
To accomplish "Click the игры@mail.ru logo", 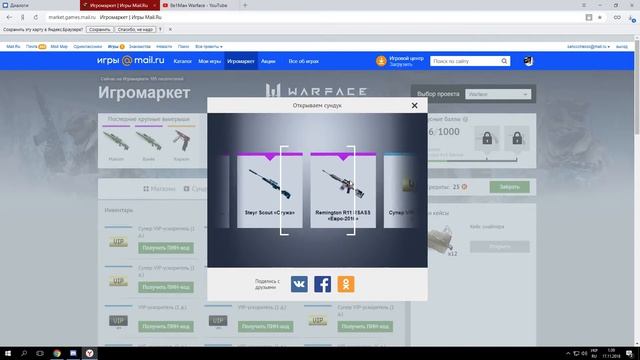I will point(131,60).
